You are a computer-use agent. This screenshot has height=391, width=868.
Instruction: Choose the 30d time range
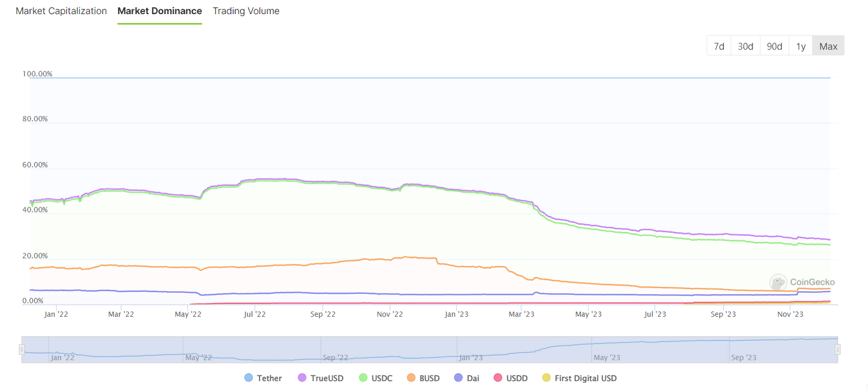pyautogui.click(x=745, y=46)
